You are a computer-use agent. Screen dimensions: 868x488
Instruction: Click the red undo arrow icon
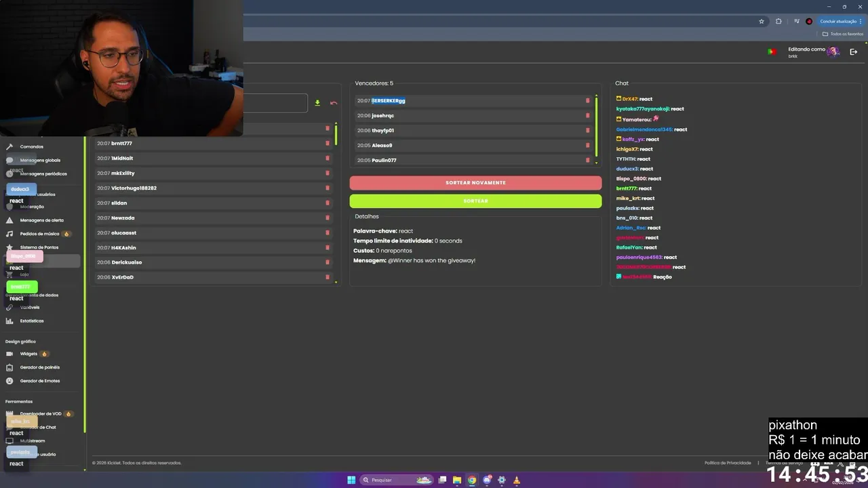click(x=334, y=103)
